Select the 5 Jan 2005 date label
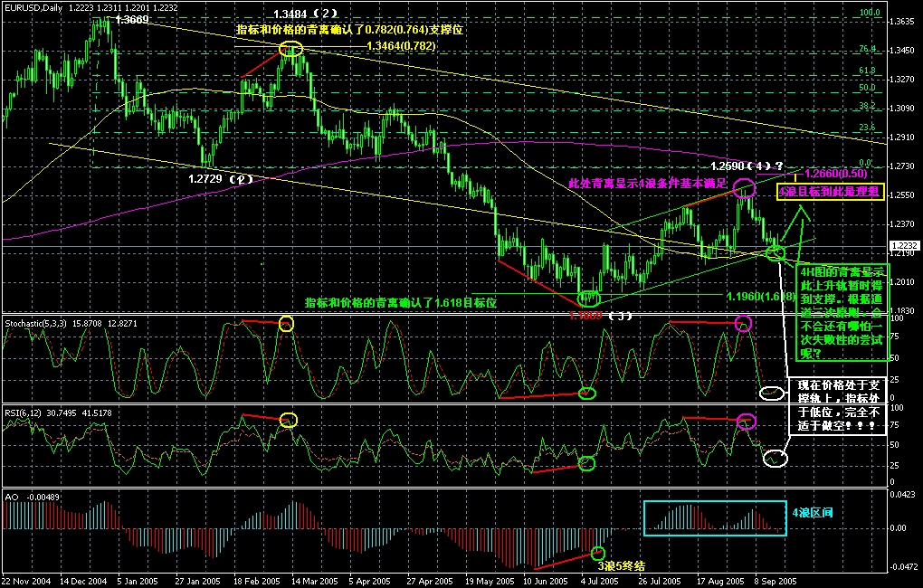This screenshot has width=923, height=588. point(138,582)
